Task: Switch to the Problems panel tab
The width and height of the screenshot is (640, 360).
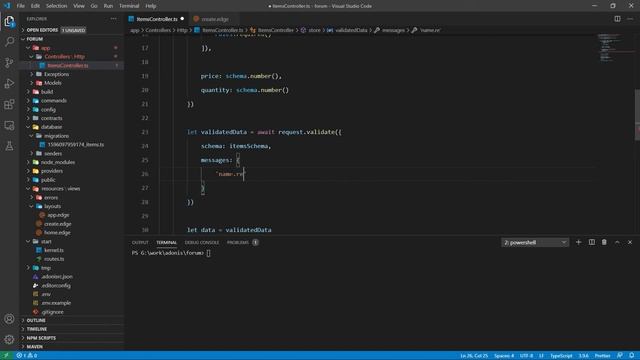Action: click(x=242, y=242)
